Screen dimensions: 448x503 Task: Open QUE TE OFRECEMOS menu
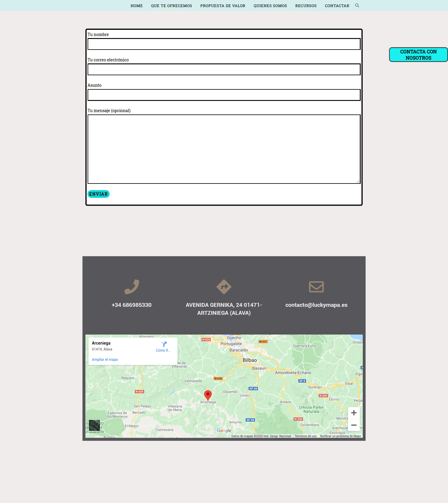(171, 6)
